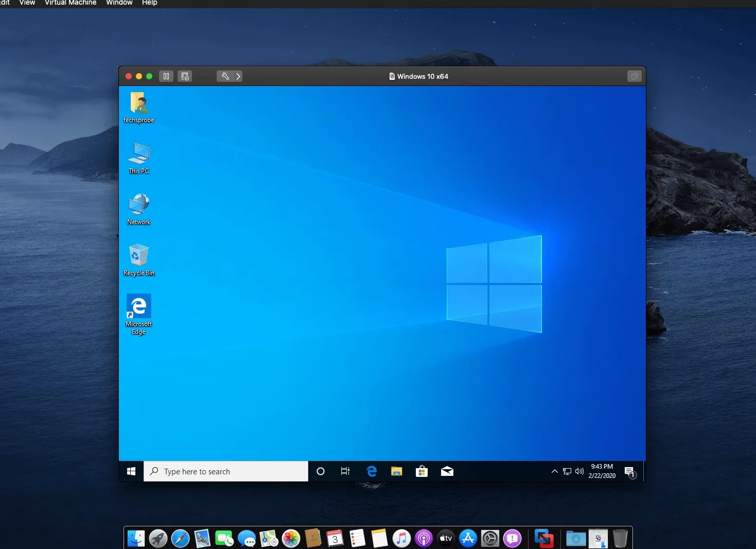Viewport: 756px width, 549px height.
Task: Open the techsprobe user folder icon
Action: tap(139, 108)
